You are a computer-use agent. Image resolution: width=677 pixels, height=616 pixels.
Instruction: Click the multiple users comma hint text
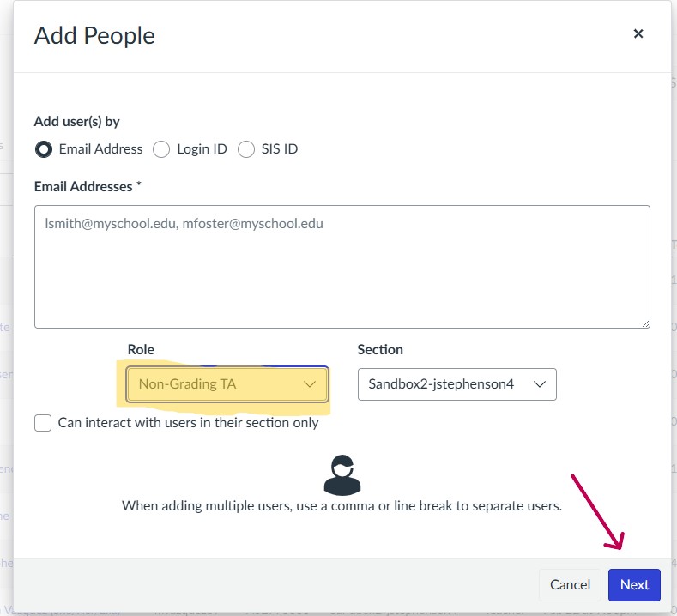pyautogui.click(x=342, y=506)
